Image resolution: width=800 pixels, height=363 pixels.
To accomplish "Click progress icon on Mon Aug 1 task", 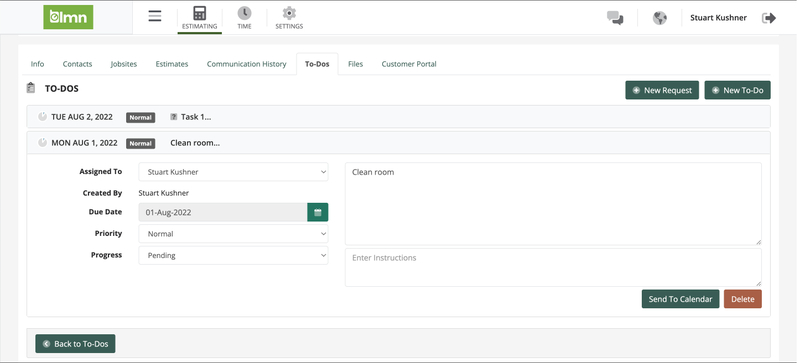I will pyautogui.click(x=42, y=142).
